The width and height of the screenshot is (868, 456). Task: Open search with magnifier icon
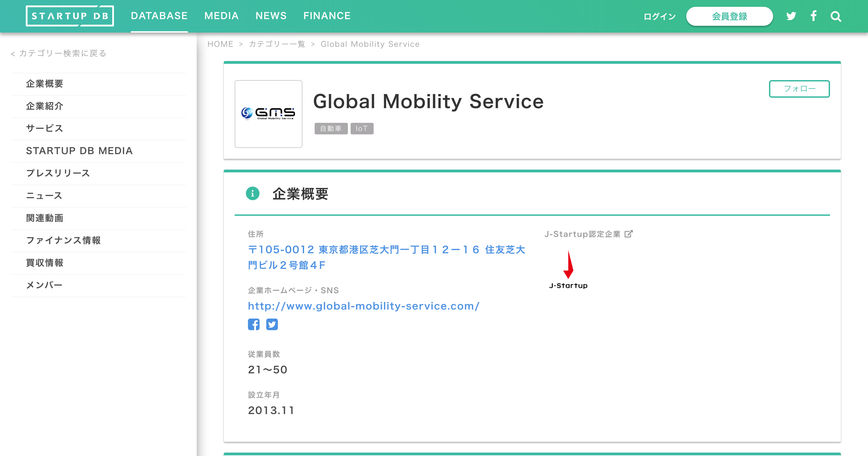[836, 16]
